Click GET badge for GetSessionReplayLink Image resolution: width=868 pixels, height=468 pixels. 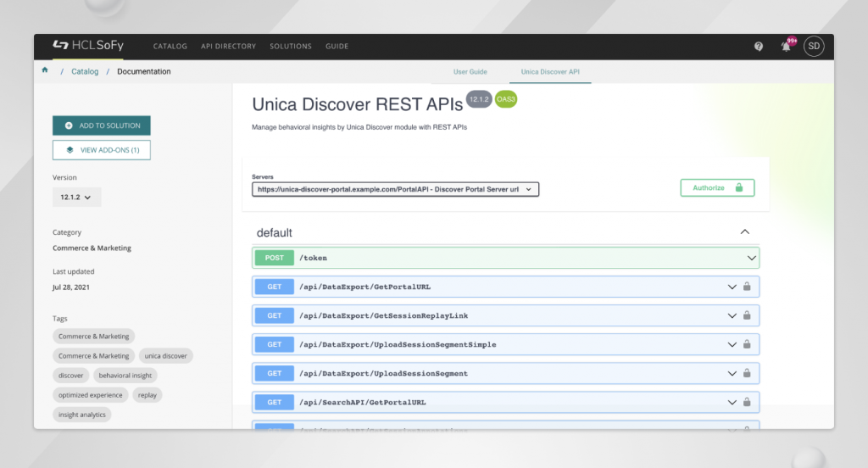(x=274, y=315)
